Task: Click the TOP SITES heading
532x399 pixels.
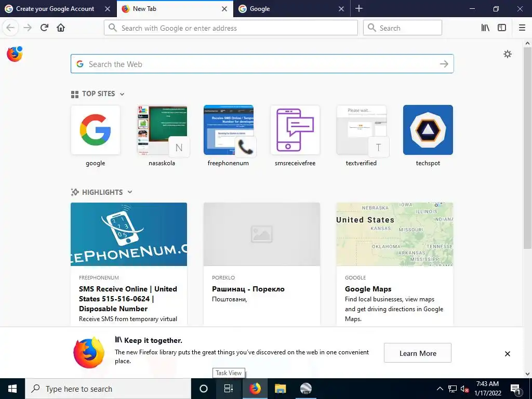Action: (x=98, y=94)
